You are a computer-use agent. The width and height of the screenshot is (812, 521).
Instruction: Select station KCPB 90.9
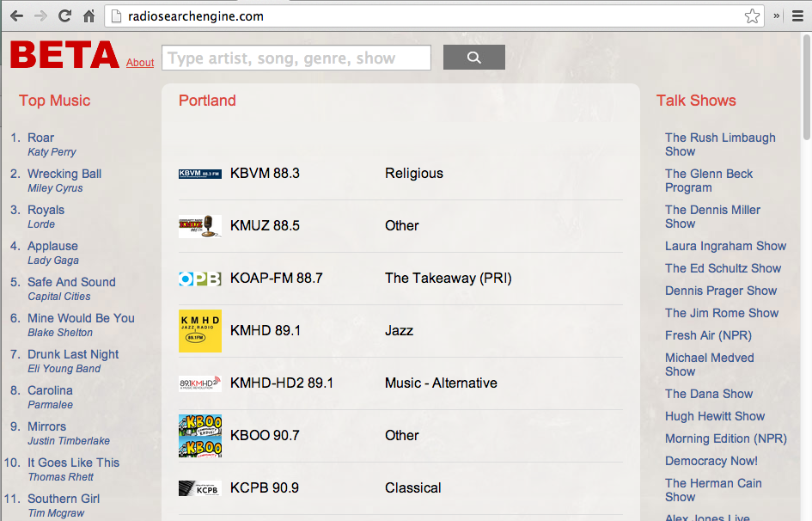click(x=265, y=487)
